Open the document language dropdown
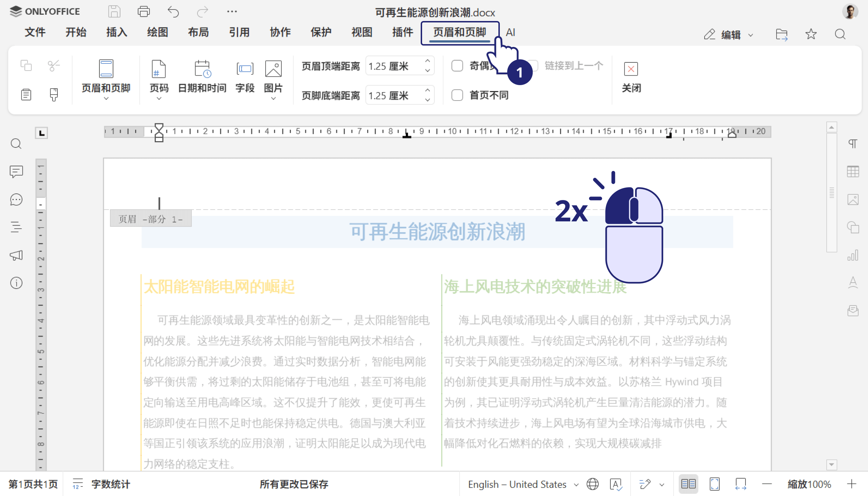This screenshot has width=868, height=496. point(522,484)
